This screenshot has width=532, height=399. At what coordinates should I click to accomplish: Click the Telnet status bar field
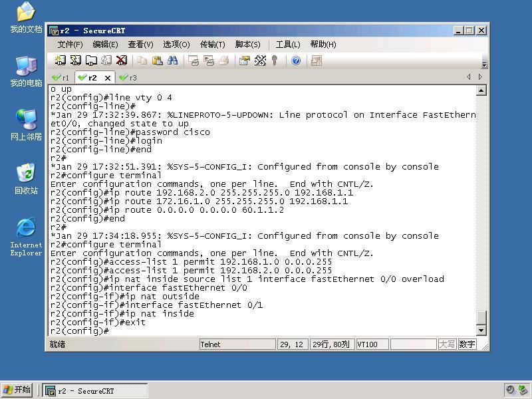click(x=237, y=344)
